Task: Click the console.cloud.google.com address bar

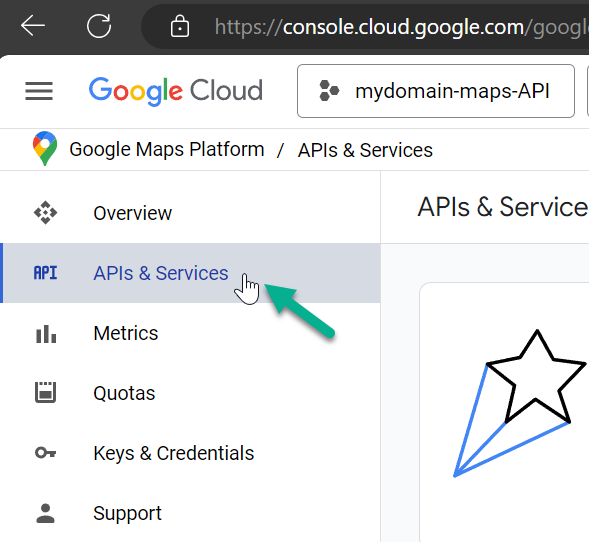Action: click(x=364, y=27)
